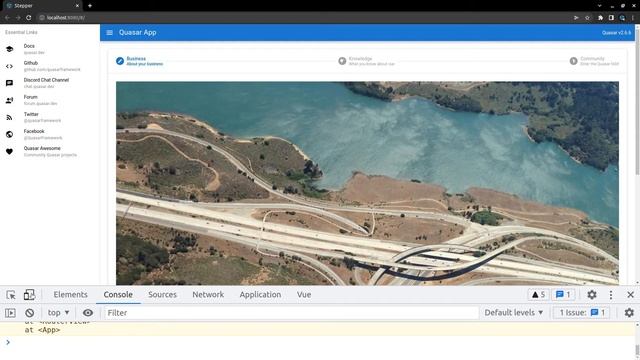Click the aerial highway image

point(367,183)
